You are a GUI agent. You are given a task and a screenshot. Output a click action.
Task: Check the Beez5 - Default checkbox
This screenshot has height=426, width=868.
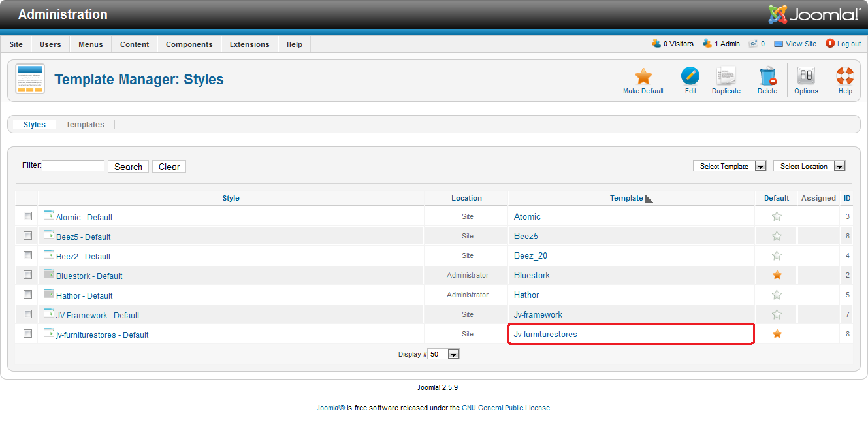27,236
